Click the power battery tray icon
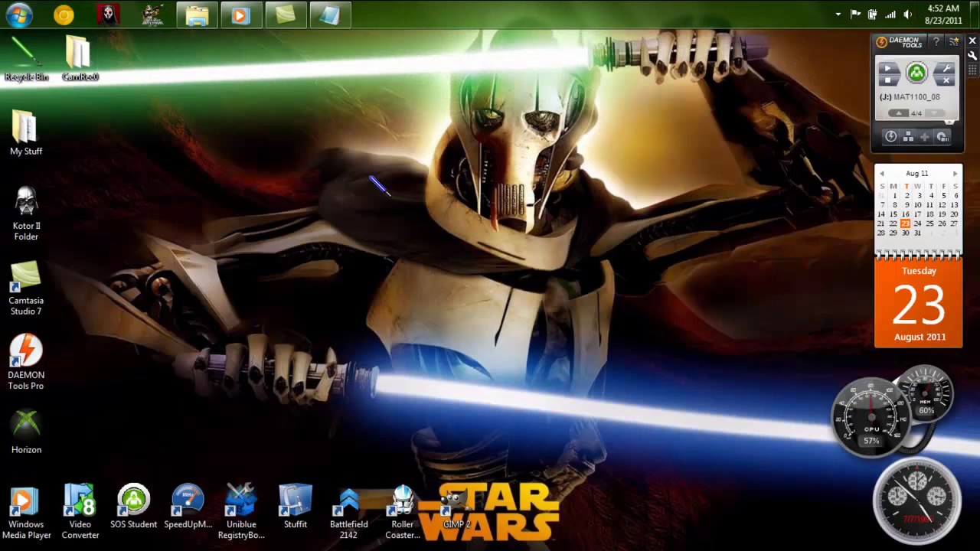This screenshot has height=551, width=980. (x=873, y=15)
